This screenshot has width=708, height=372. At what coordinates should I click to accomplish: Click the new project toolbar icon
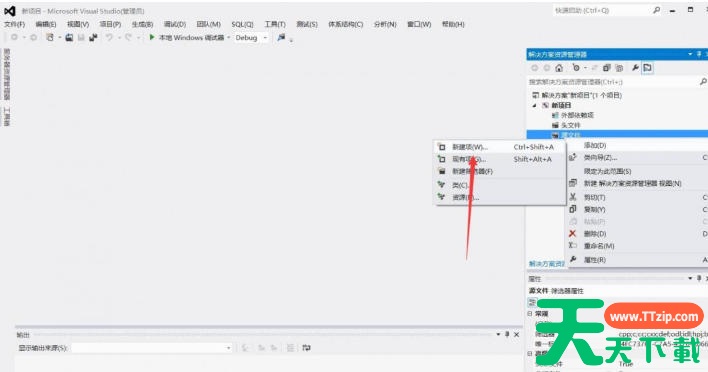(50, 37)
